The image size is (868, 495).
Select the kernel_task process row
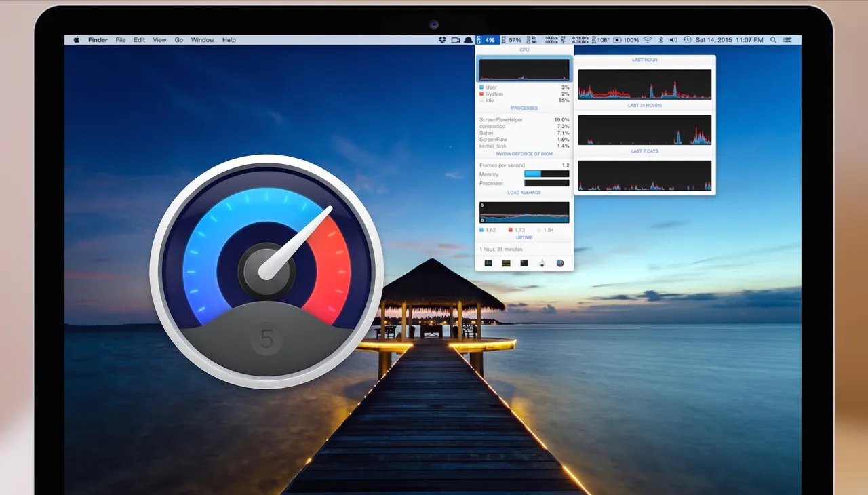tap(524, 146)
